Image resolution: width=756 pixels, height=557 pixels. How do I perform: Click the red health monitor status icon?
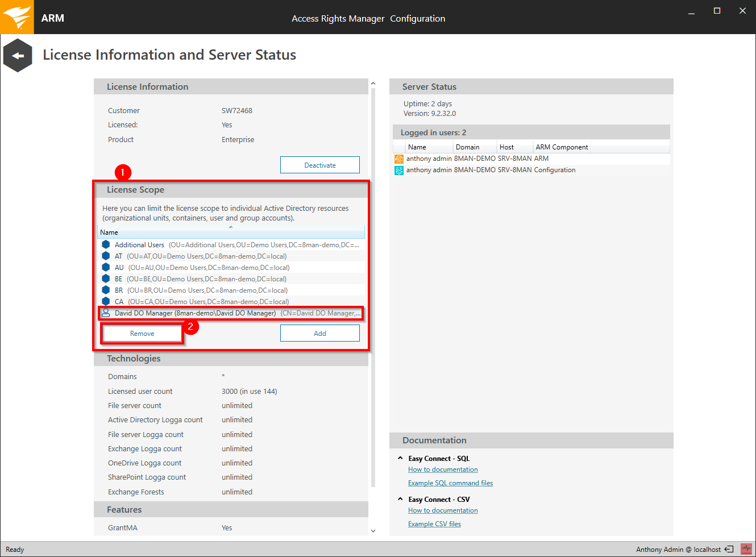pyautogui.click(x=746, y=549)
